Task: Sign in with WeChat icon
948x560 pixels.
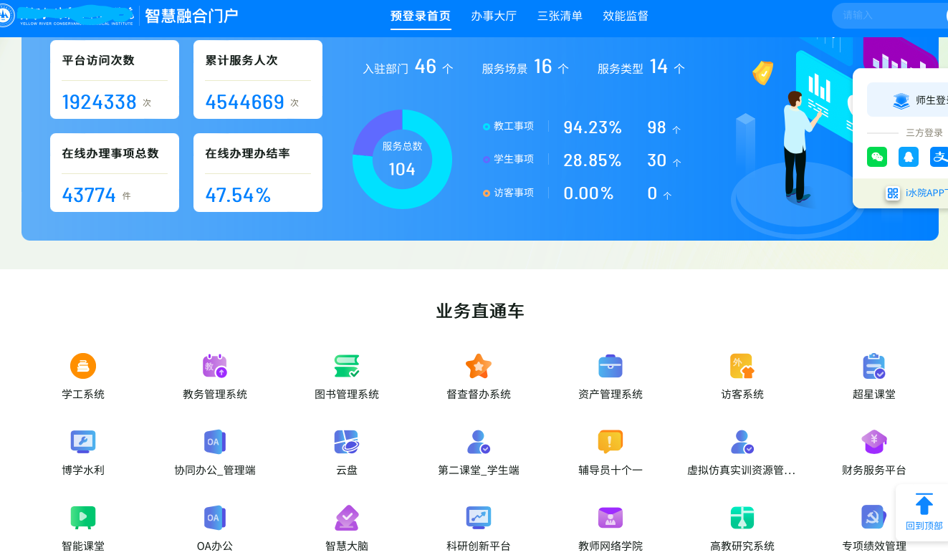Action: point(876,157)
